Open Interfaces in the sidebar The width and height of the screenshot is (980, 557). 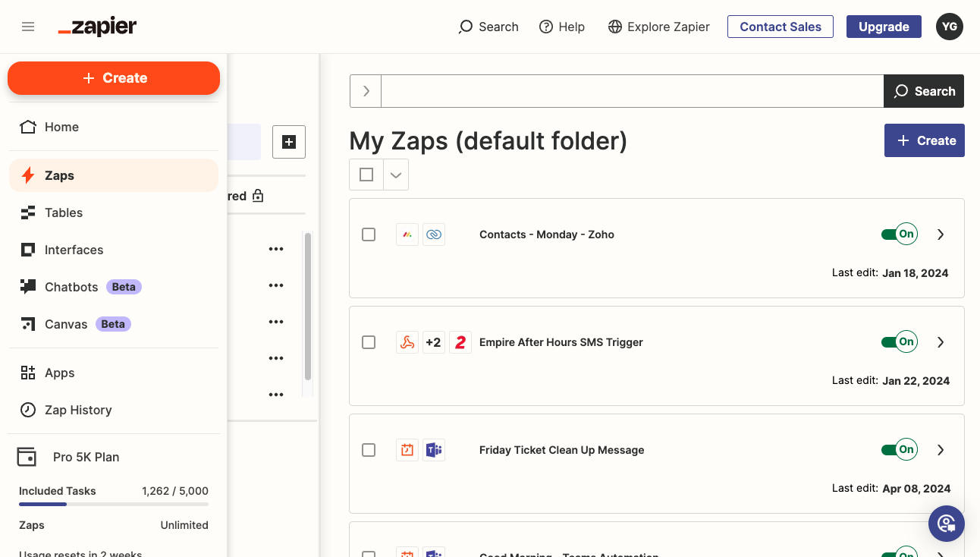[114, 250]
